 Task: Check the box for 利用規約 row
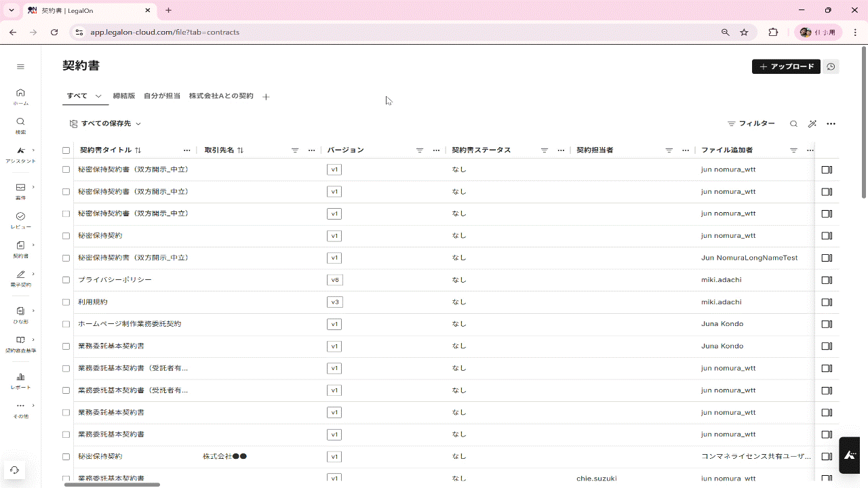pos(66,302)
